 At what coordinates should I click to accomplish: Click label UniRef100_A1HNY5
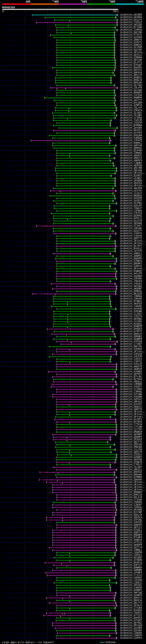pyautogui.click(x=131, y=595)
